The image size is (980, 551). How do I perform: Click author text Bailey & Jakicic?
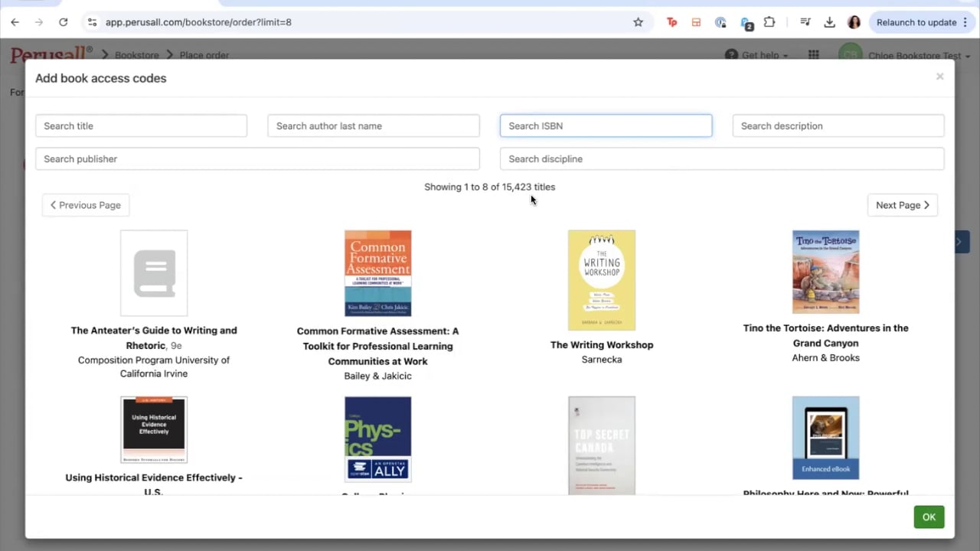pos(378,376)
